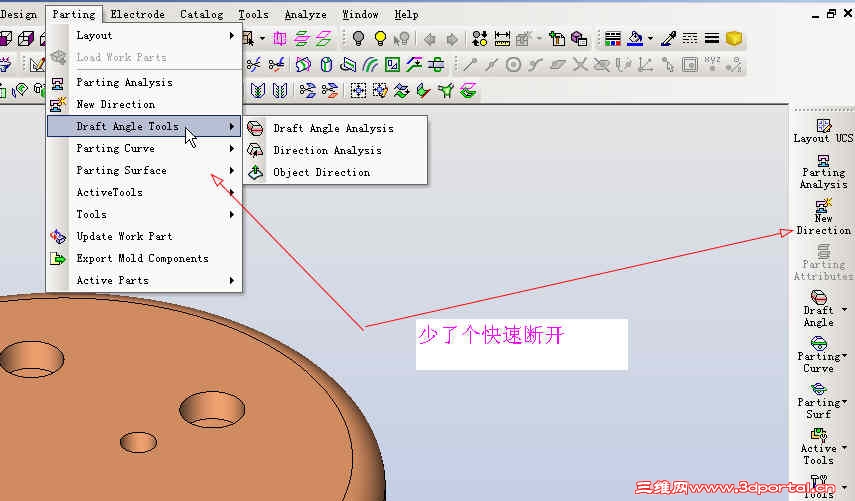Expand the Parting Curve submenu
Screen dimensions: 855x501
click(x=144, y=148)
